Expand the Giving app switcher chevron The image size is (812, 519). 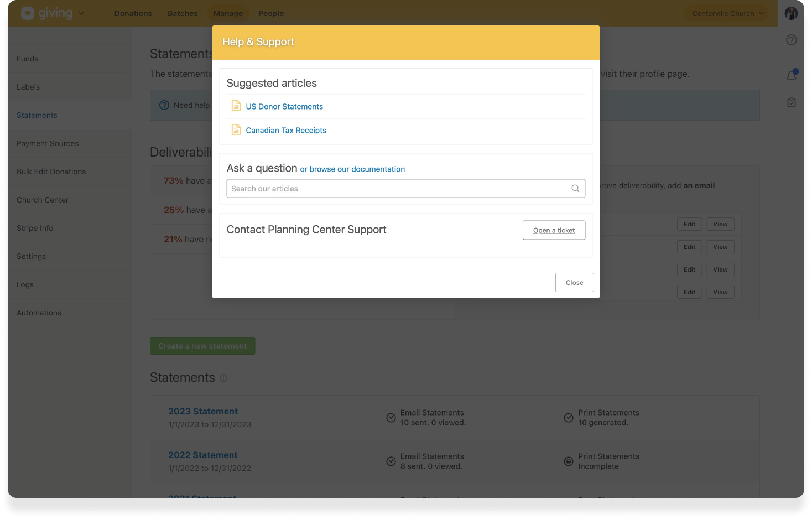pyautogui.click(x=81, y=13)
